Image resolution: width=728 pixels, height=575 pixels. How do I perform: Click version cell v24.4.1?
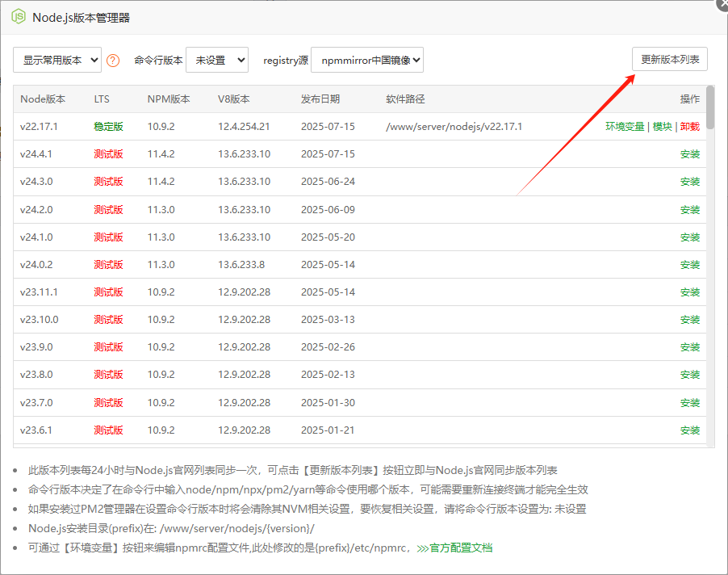click(36, 153)
